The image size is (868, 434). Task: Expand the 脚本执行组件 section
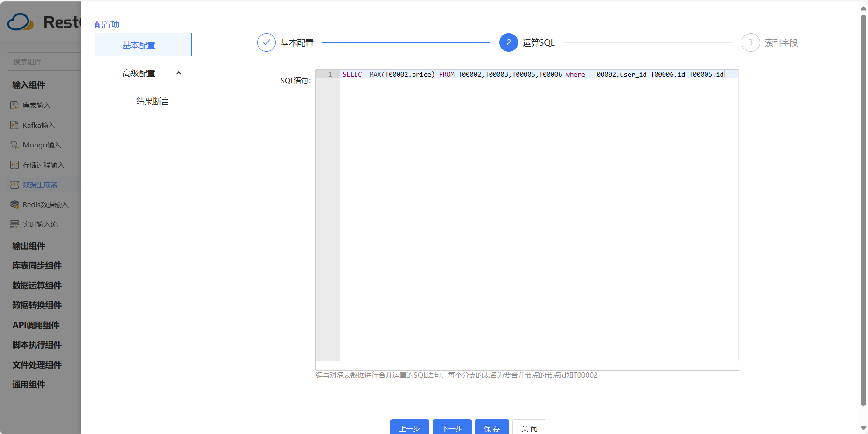(36, 345)
